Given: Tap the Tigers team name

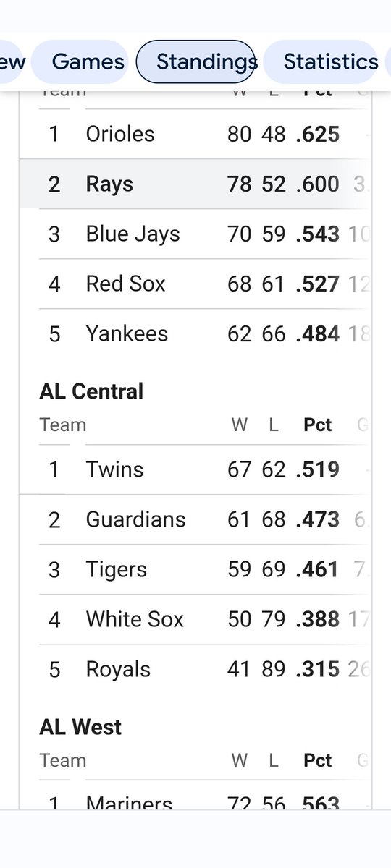Looking at the screenshot, I should [x=116, y=569].
